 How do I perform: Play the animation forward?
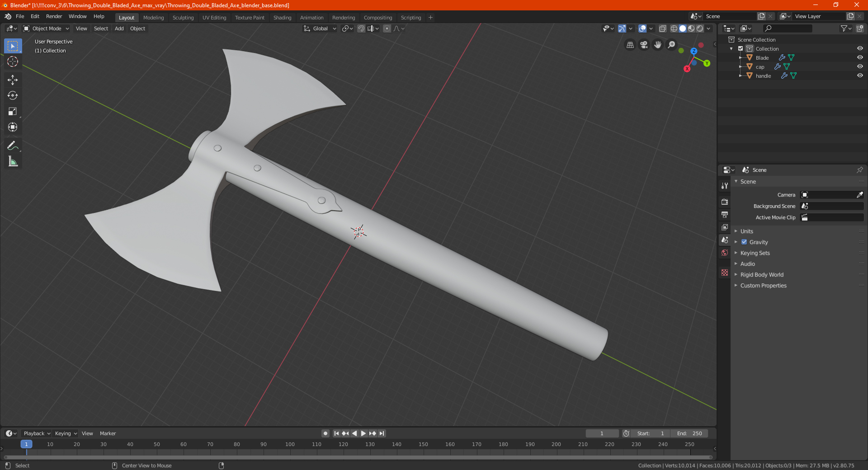[x=363, y=433]
